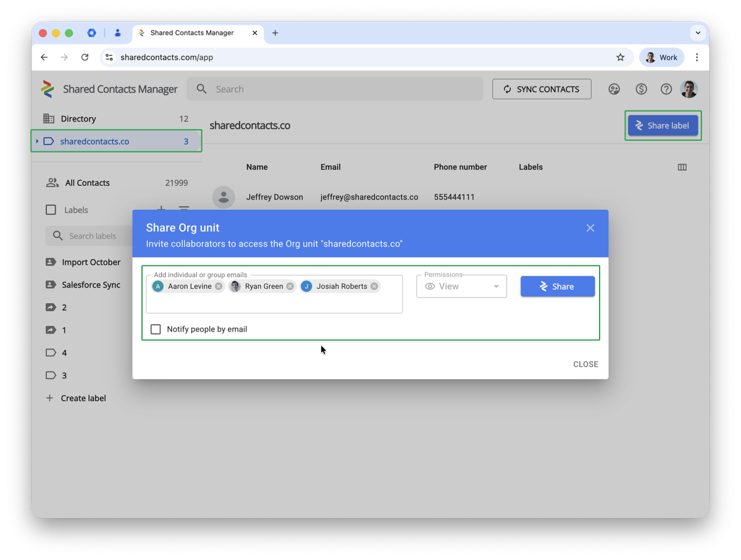Open the column layout icon in table header
Image resolution: width=741 pixels, height=560 pixels.
682,167
